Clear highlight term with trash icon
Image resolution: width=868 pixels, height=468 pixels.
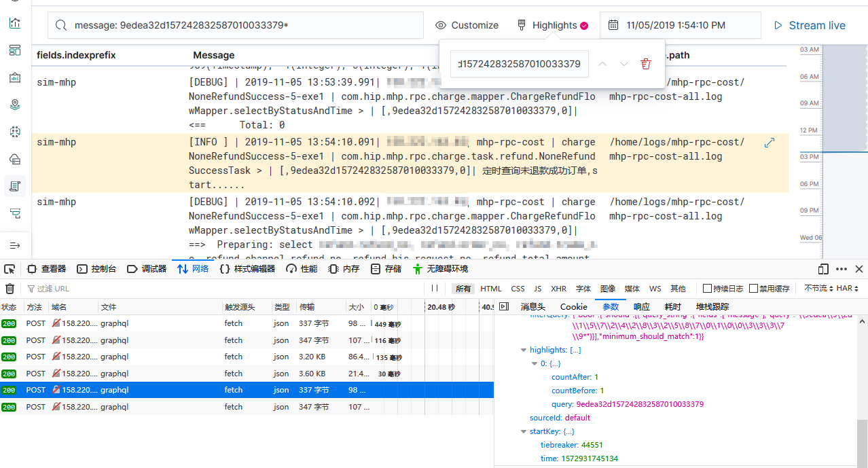click(x=646, y=64)
